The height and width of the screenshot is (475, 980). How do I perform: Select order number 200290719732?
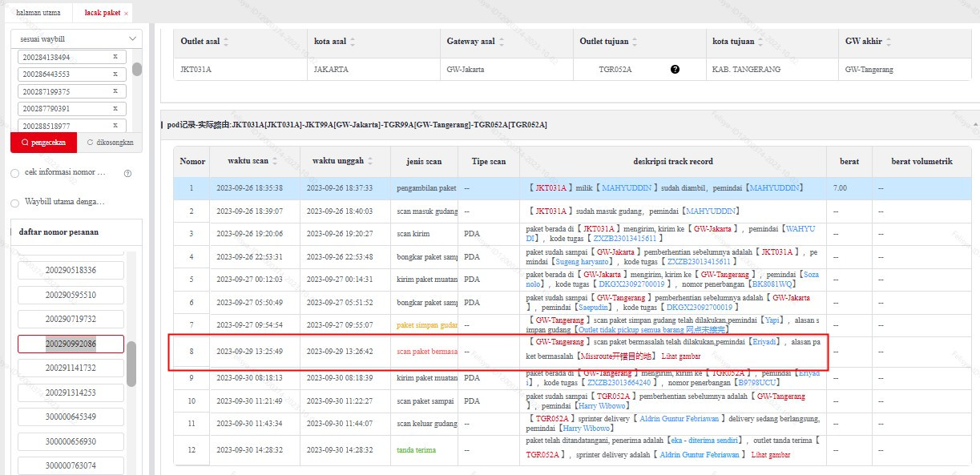pyautogui.click(x=71, y=320)
